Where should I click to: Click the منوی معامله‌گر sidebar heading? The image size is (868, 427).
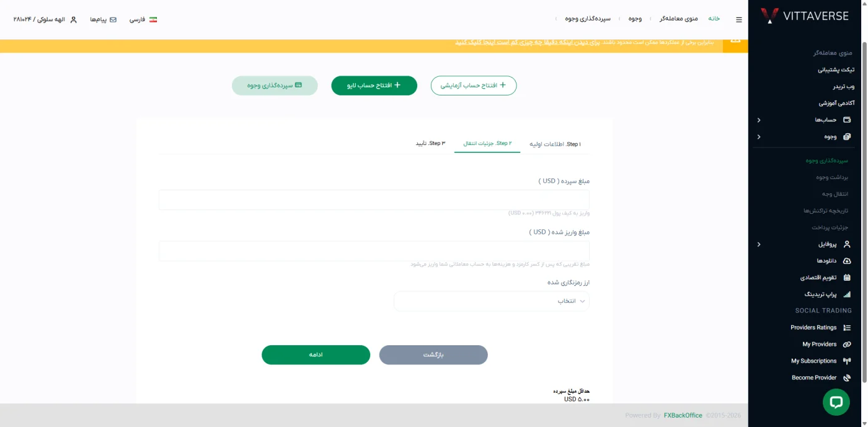pos(833,53)
